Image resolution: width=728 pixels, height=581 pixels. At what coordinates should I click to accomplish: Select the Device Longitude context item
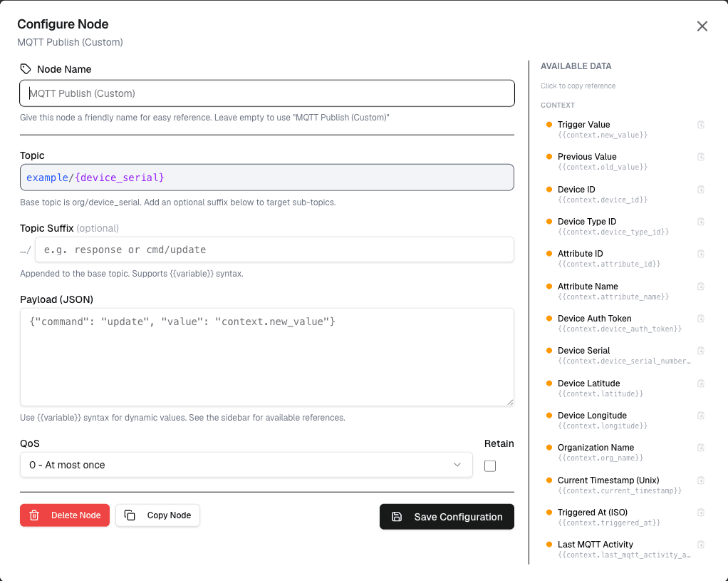click(625, 420)
